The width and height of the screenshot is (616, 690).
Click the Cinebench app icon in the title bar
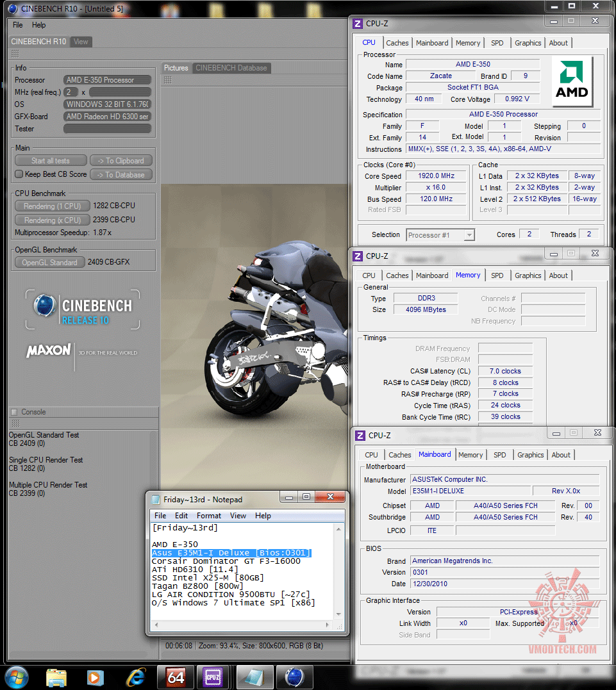coord(13,8)
